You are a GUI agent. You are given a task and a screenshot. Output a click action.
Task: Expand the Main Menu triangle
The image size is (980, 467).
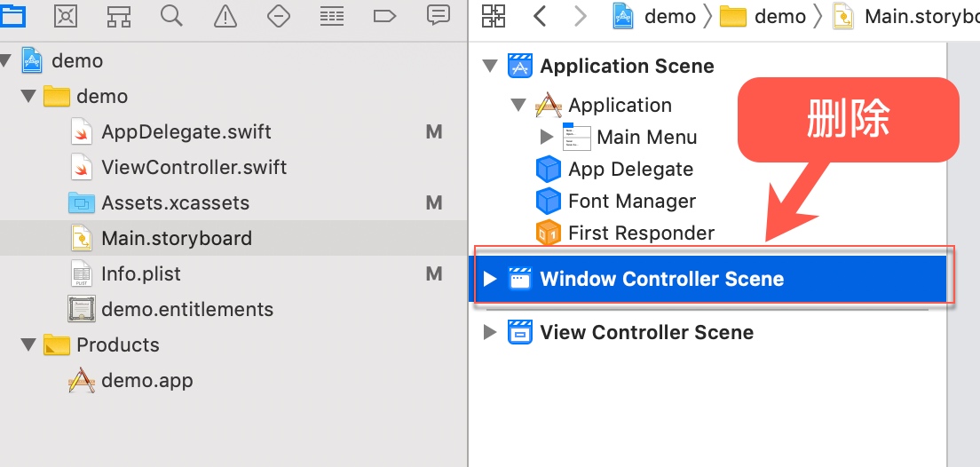547,137
